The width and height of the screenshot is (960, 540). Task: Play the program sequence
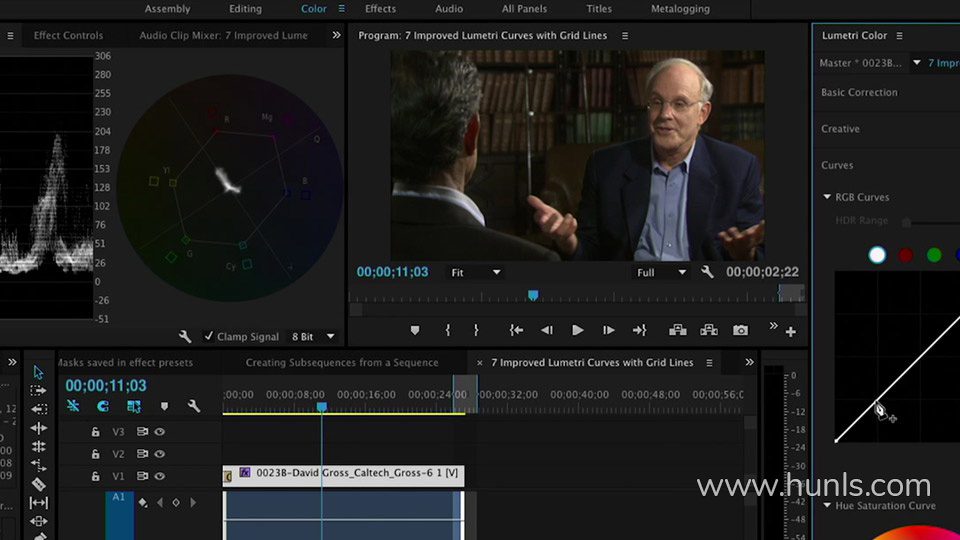577,330
